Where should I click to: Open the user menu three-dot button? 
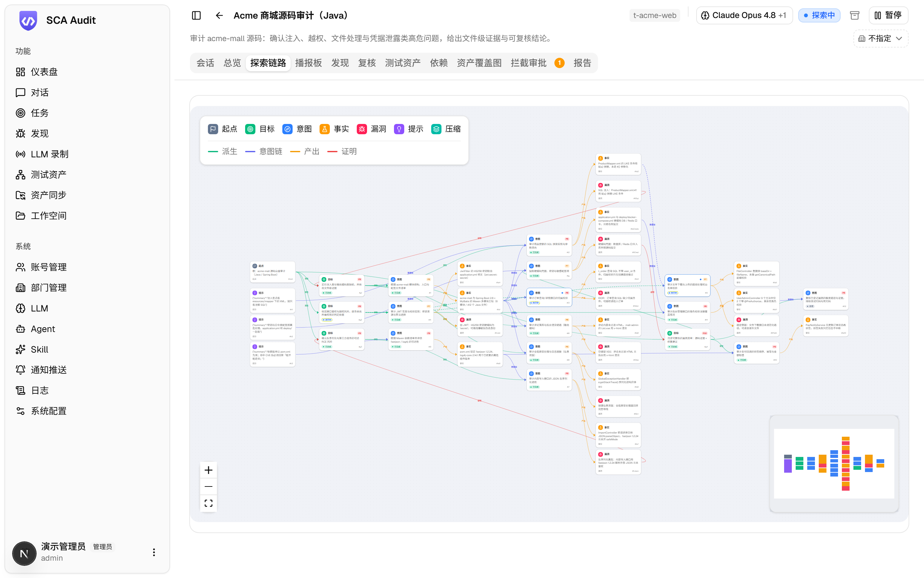154,552
